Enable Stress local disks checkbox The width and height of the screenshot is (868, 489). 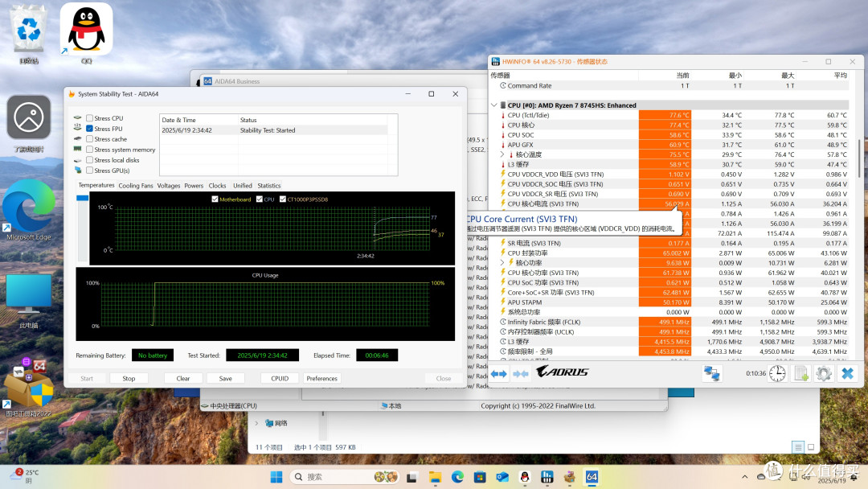coord(90,160)
